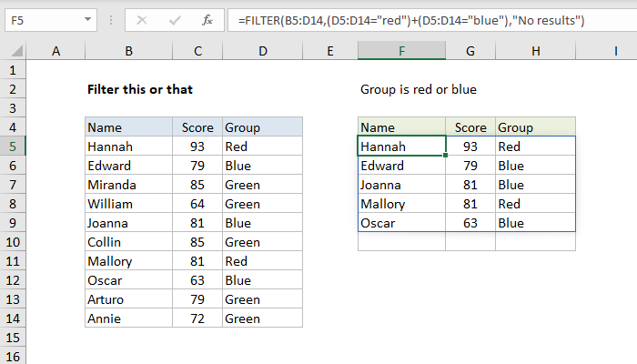This screenshot has width=637, height=364.
Task: Select row 5 header
Action: point(13,147)
